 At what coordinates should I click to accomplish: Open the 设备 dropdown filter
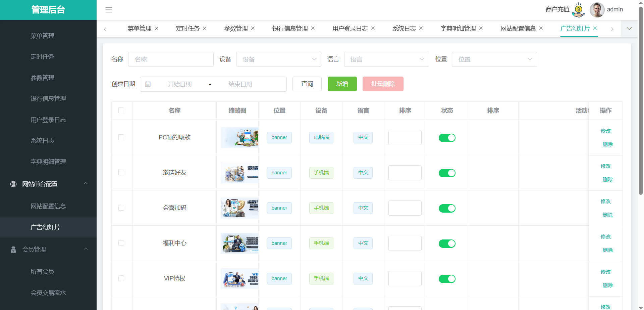click(278, 59)
